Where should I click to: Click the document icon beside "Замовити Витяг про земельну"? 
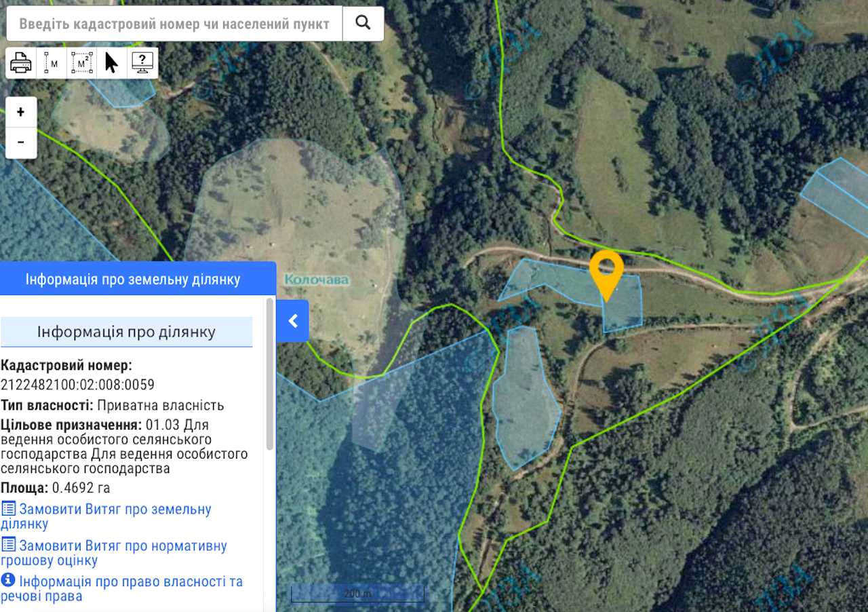[x=8, y=509]
